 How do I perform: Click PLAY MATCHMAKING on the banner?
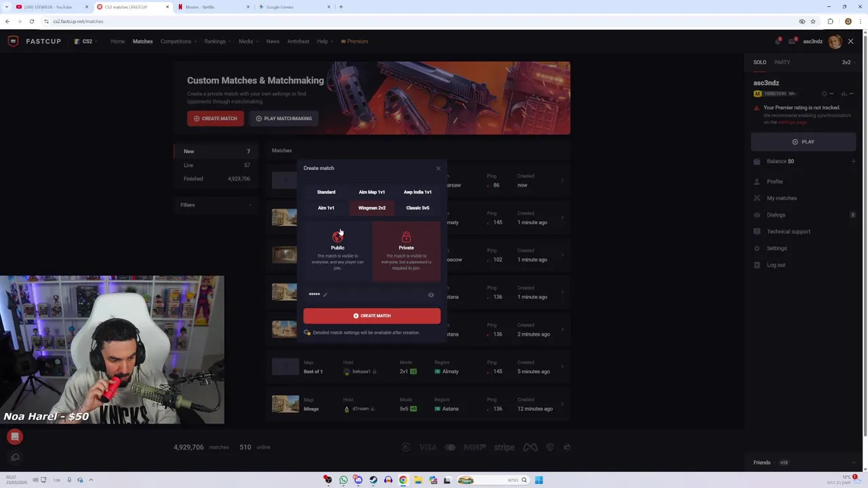coord(283,119)
